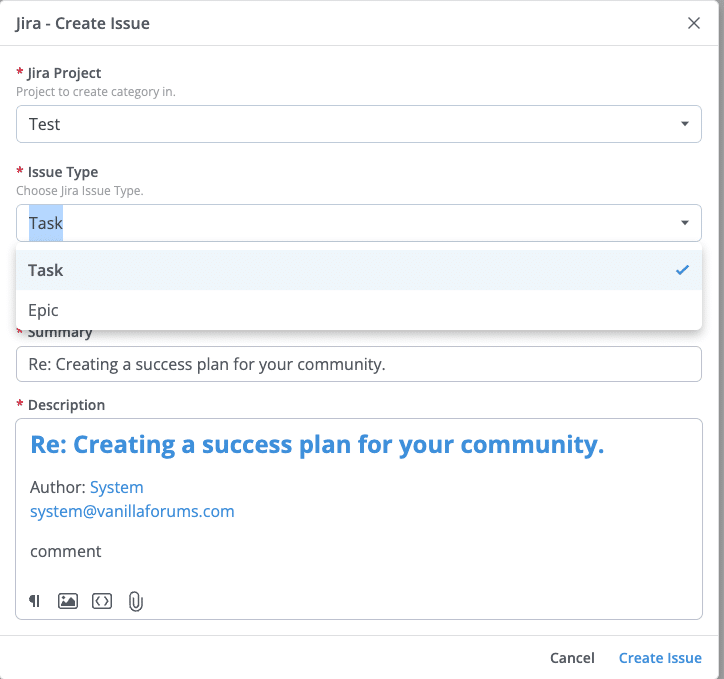Click the Create Issue button
Screen dimensions: 724x679
[660, 658]
